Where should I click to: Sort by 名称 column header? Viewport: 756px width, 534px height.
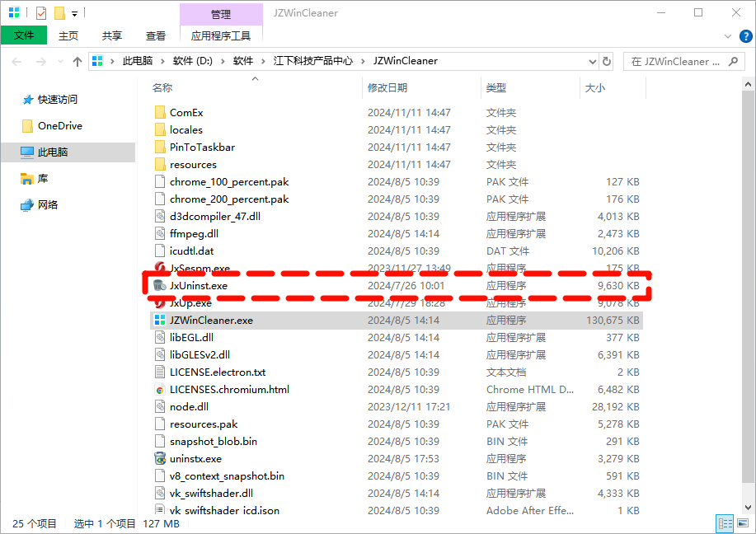[162, 87]
